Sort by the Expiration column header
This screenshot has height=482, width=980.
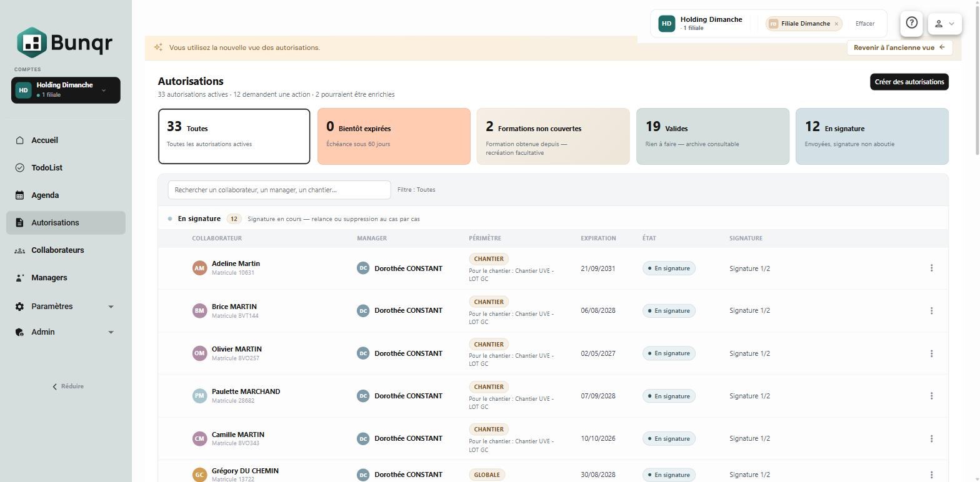pos(598,239)
